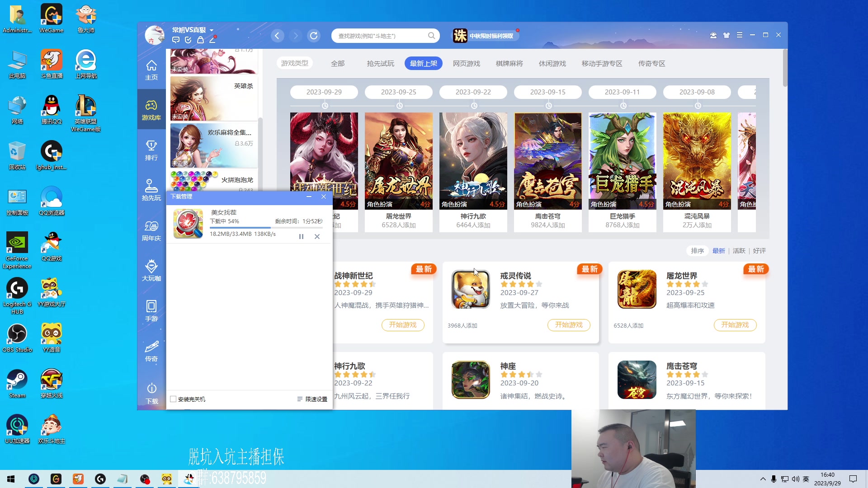
Task: Click 开始游戏 for 戒灵传说
Action: 569,325
